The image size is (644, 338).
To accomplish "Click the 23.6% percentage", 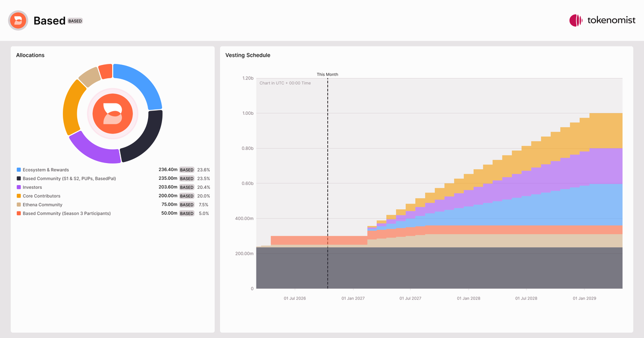I will pos(204,170).
